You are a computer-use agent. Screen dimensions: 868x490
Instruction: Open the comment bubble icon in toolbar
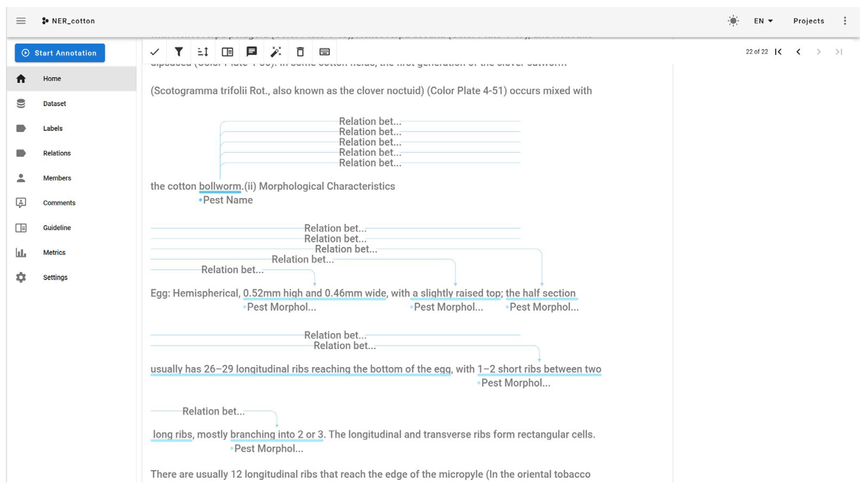pyautogui.click(x=252, y=52)
